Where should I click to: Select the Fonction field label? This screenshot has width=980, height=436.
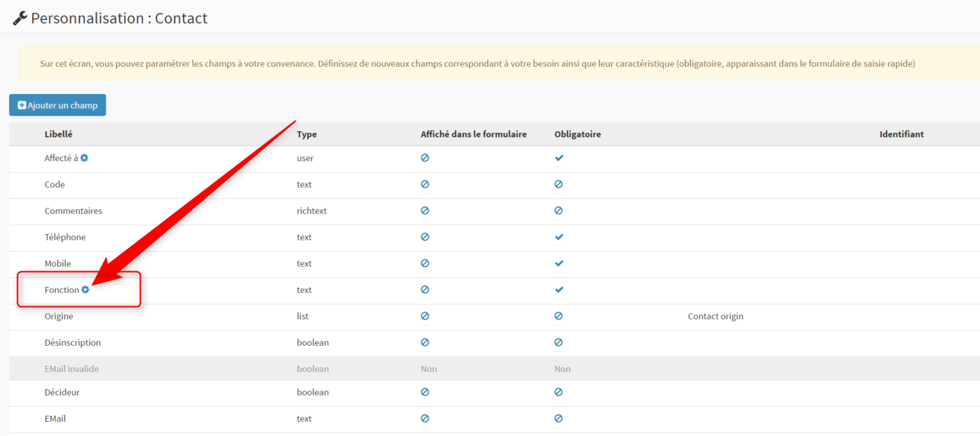(62, 290)
